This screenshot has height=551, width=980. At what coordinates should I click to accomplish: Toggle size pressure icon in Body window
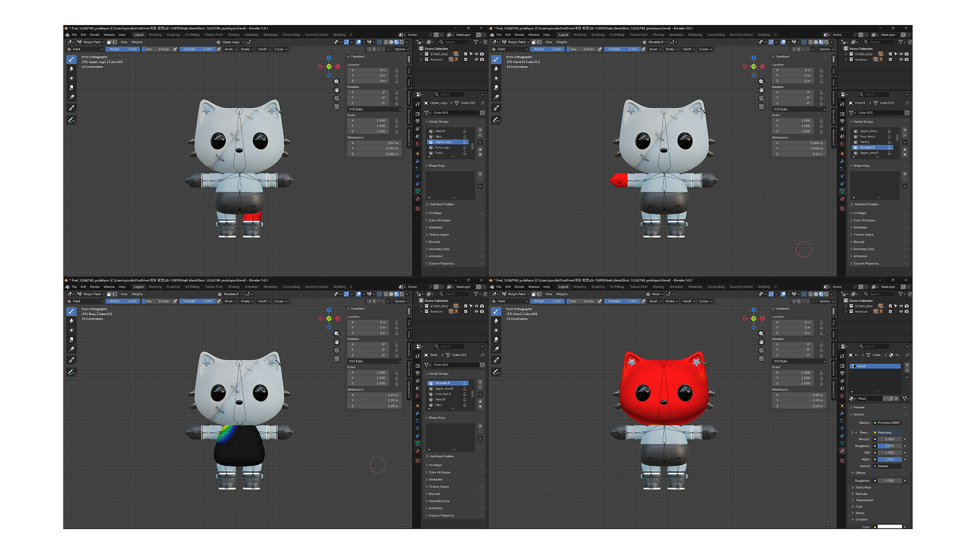(175, 301)
